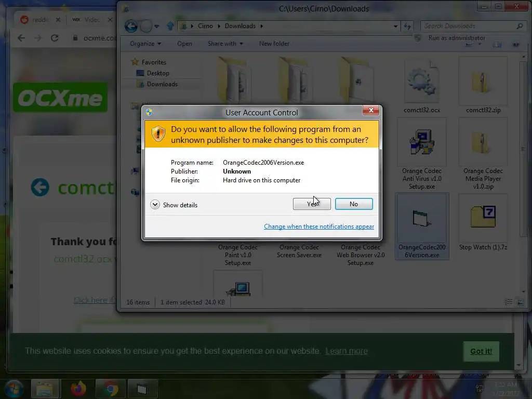The image size is (532, 399).
Task: Select Orange Codec Anti Virus v1.0 Setup.exe
Action: 421,155
